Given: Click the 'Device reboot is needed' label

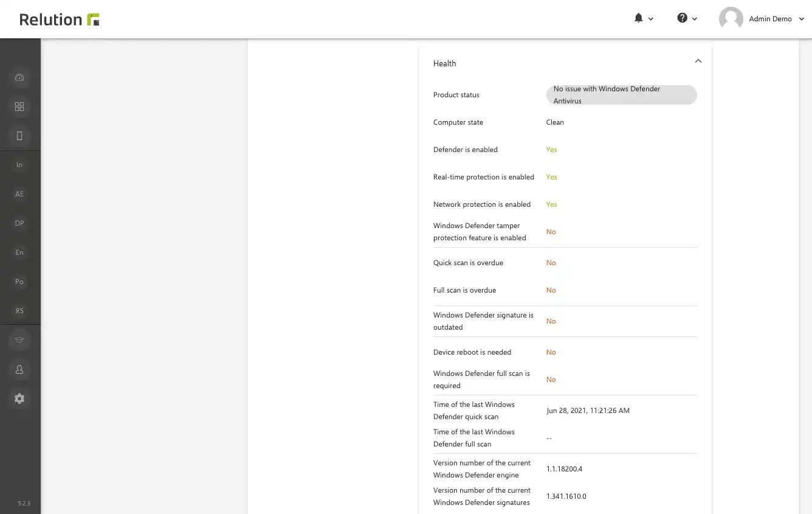Looking at the screenshot, I should (x=472, y=352).
